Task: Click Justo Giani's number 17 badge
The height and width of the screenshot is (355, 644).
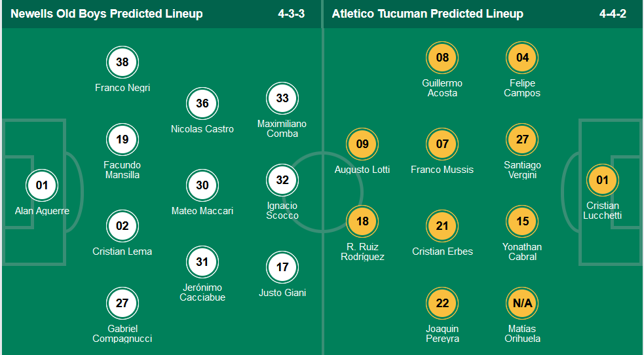Action: pos(282,267)
